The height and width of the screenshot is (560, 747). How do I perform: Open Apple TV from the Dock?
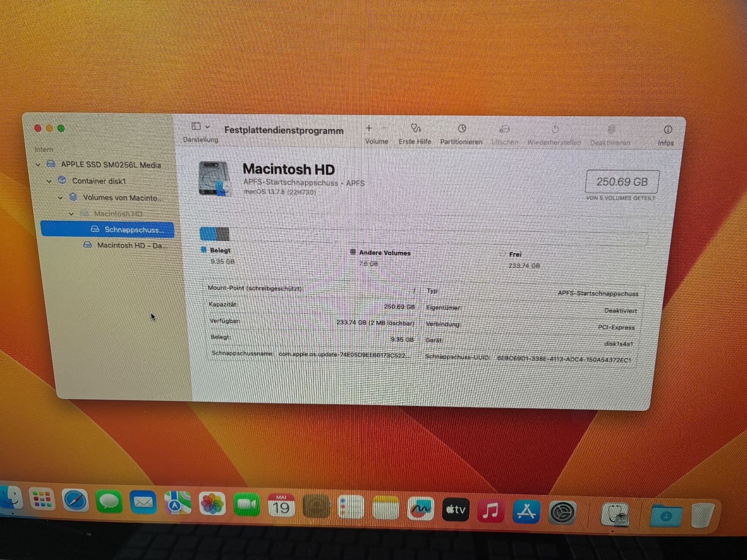(x=456, y=509)
